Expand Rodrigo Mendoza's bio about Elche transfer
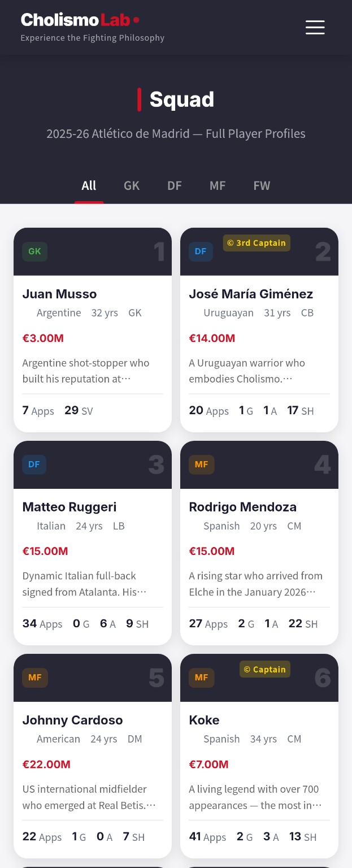The image size is (352, 868). click(x=255, y=583)
